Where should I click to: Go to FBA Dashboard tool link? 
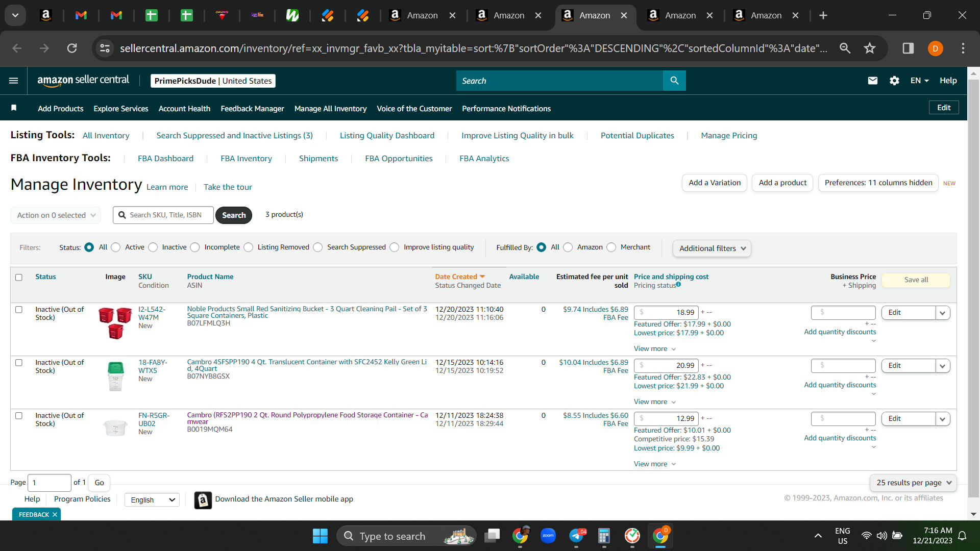(x=165, y=159)
